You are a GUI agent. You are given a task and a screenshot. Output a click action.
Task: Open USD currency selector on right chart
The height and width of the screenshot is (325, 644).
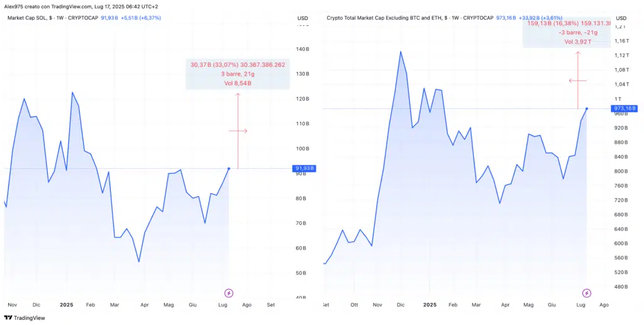pyautogui.click(x=621, y=18)
